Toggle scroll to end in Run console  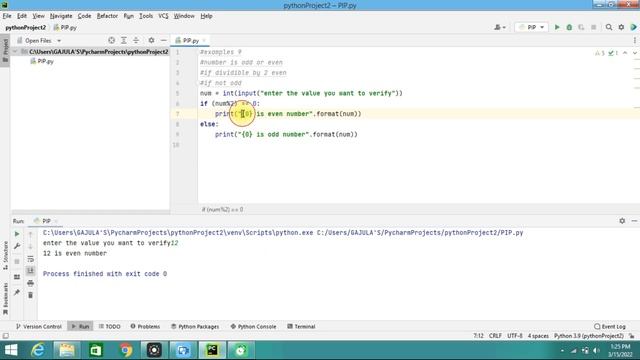click(x=31, y=271)
